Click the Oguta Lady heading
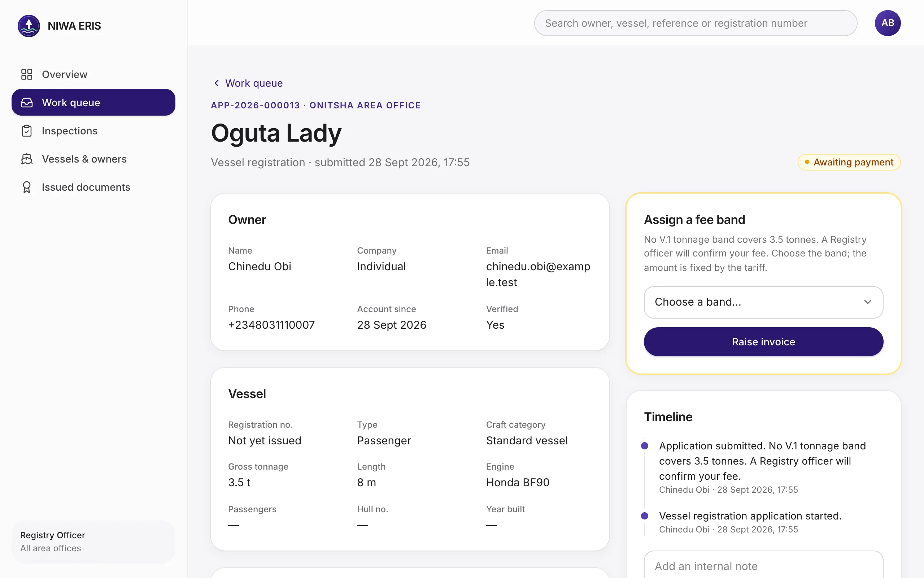 276,133
